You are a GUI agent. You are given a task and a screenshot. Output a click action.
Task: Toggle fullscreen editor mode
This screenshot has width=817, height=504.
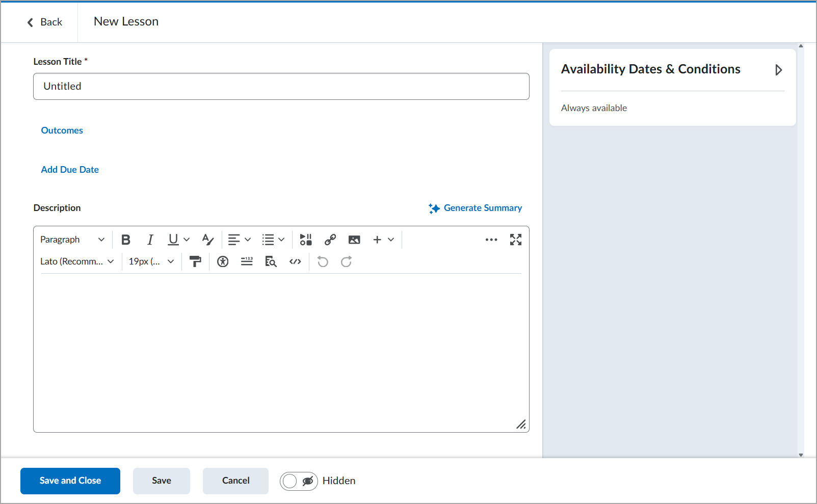coord(516,240)
